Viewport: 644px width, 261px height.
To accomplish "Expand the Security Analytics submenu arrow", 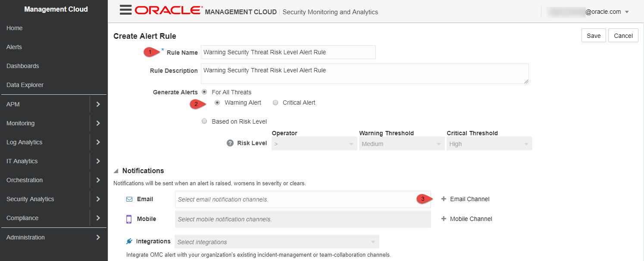I will coord(98,199).
